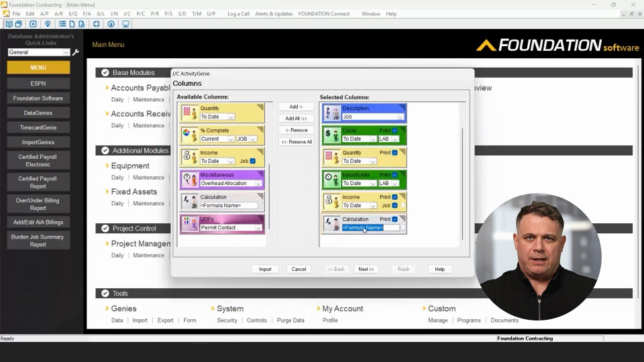Click the <- Remove button
Image resolution: width=644 pixels, height=362 pixels.
click(x=296, y=130)
